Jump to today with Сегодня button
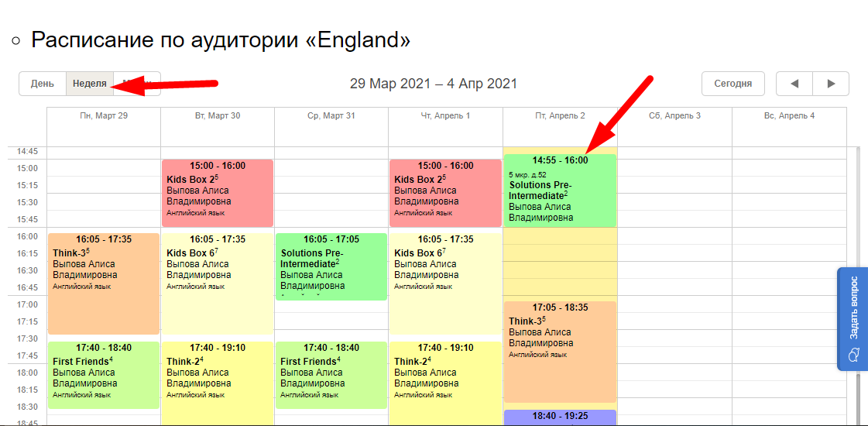The image size is (868, 426). click(x=733, y=84)
